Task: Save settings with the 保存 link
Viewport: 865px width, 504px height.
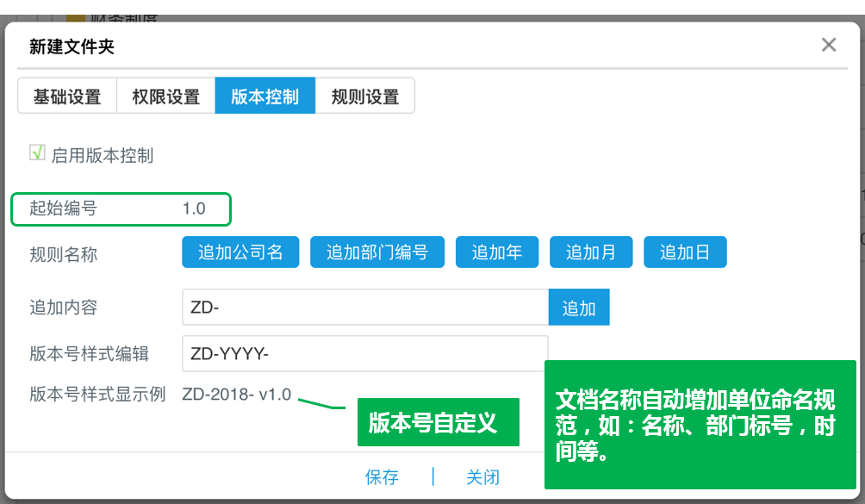Action: [x=382, y=476]
